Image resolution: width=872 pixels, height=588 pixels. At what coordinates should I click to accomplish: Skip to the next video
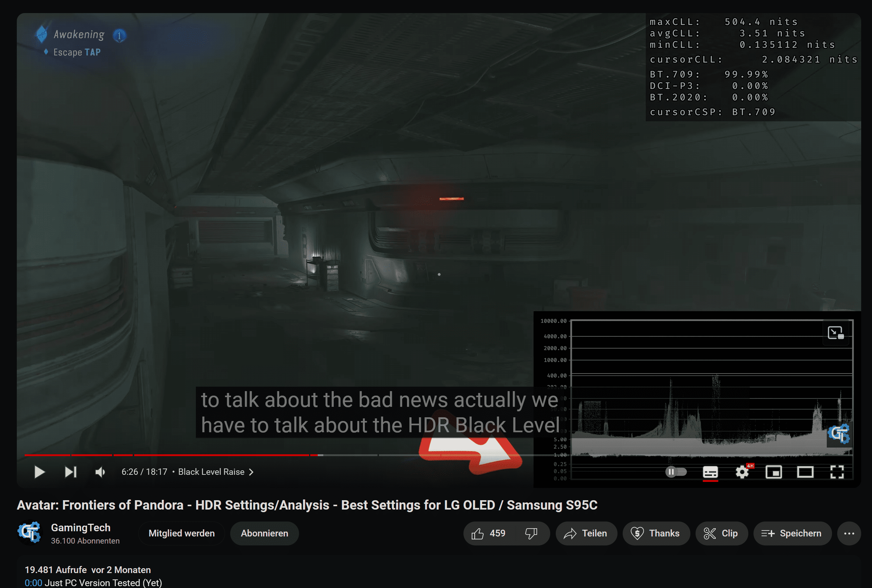click(71, 472)
